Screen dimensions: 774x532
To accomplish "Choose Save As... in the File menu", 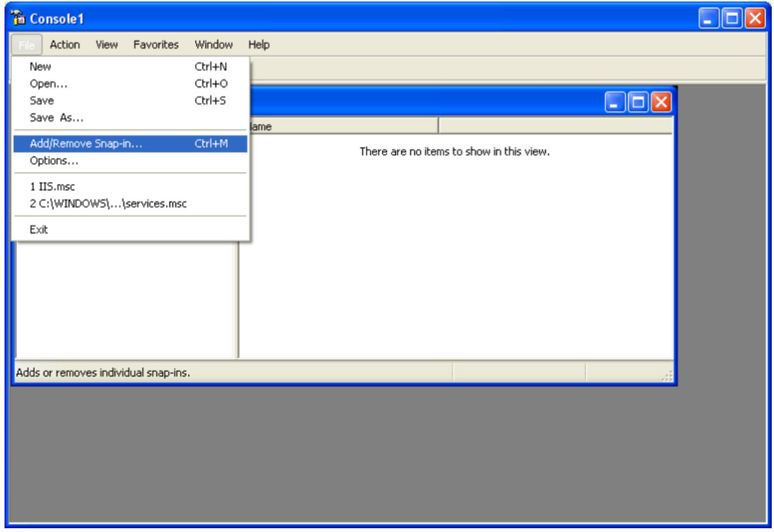I will point(57,118).
